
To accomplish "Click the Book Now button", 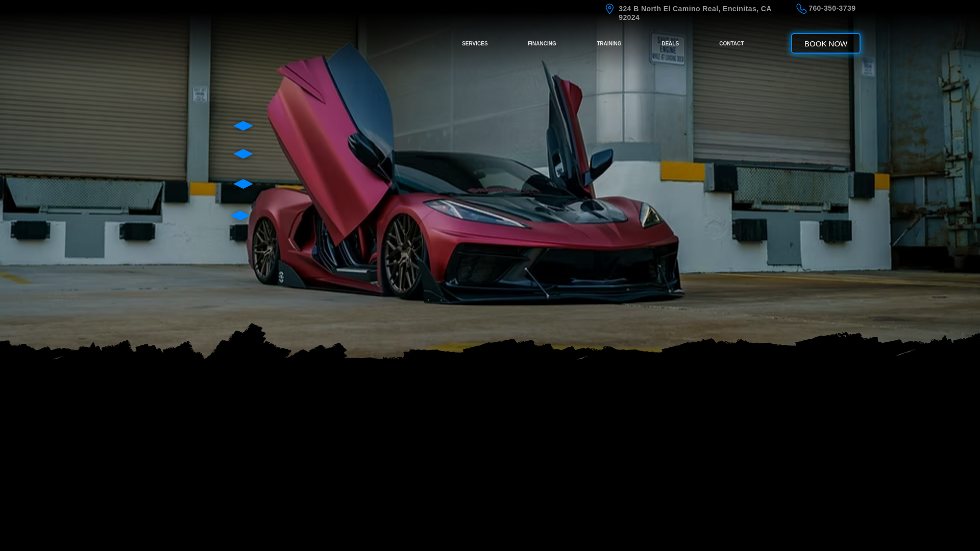I will [x=826, y=43].
